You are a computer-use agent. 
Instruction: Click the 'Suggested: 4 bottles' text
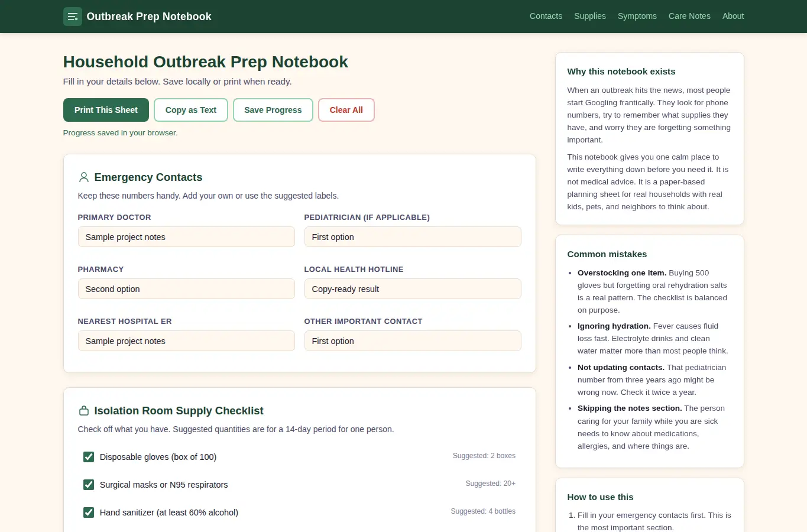click(x=483, y=511)
